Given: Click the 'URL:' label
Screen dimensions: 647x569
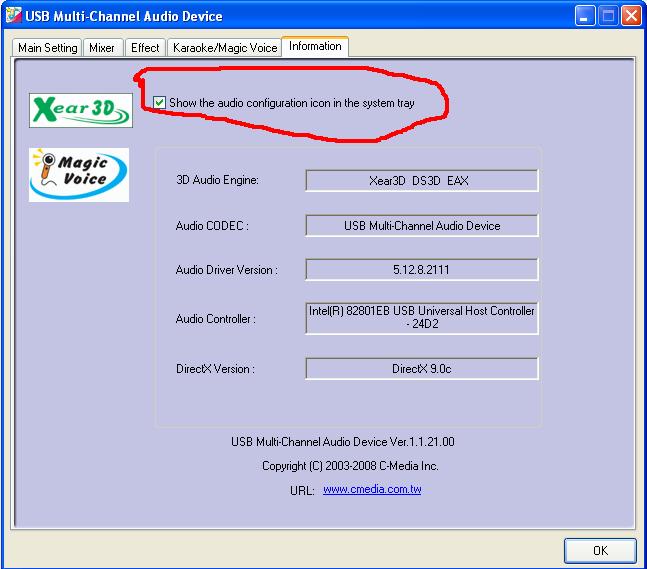Looking at the screenshot, I should click(302, 491).
